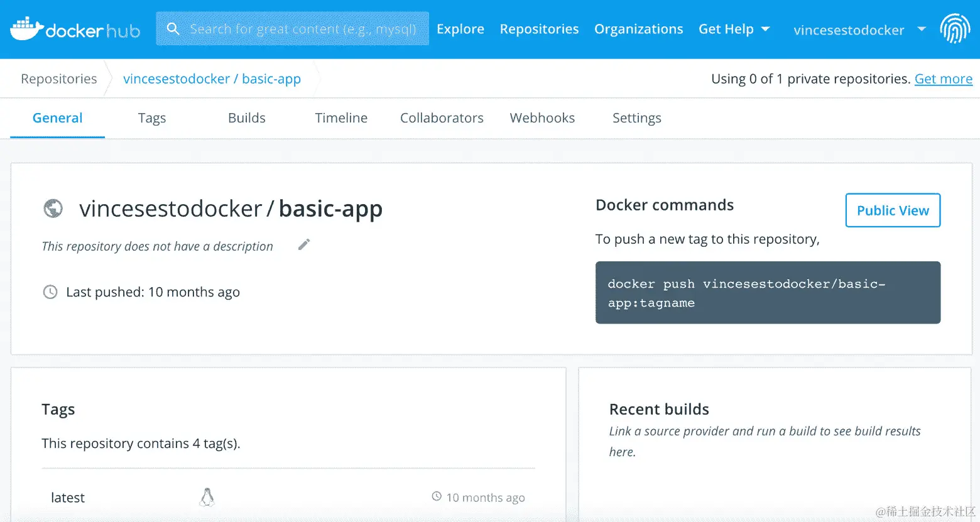Click the fingerprint icon at top right
This screenshot has width=980, height=522.
[x=955, y=28]
